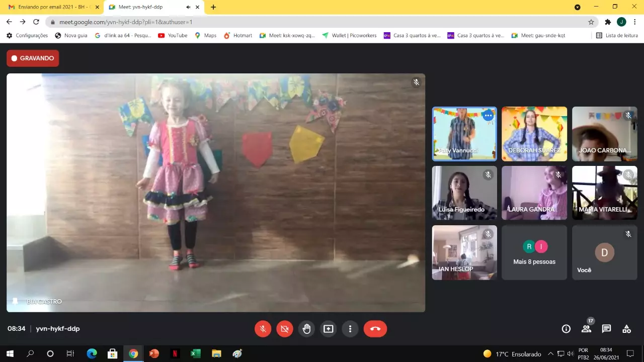Toggle the microphone mute button

(x=263, y=329)
